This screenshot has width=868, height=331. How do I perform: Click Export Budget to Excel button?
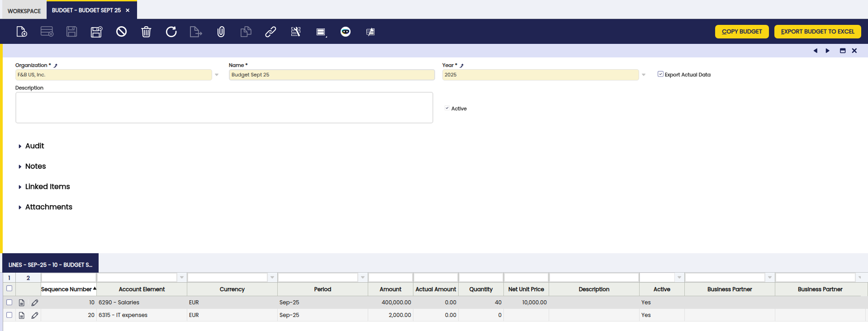click(x=817, y=32)
